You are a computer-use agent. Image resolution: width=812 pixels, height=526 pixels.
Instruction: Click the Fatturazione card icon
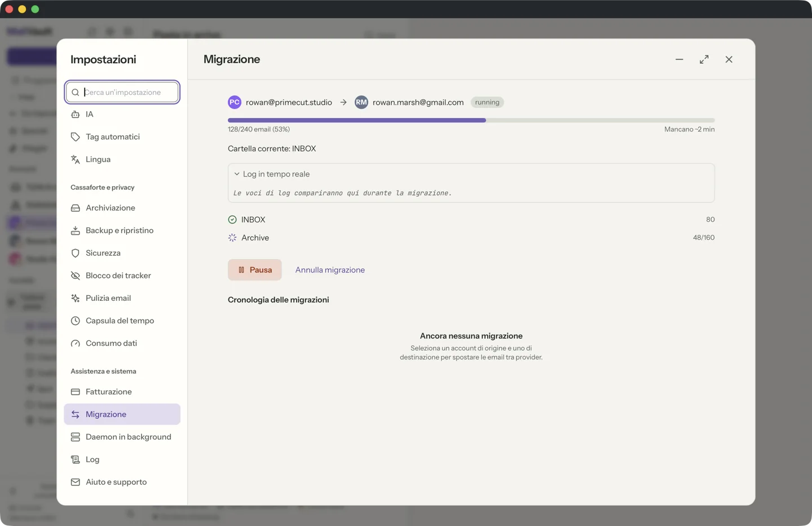(75, 392)
